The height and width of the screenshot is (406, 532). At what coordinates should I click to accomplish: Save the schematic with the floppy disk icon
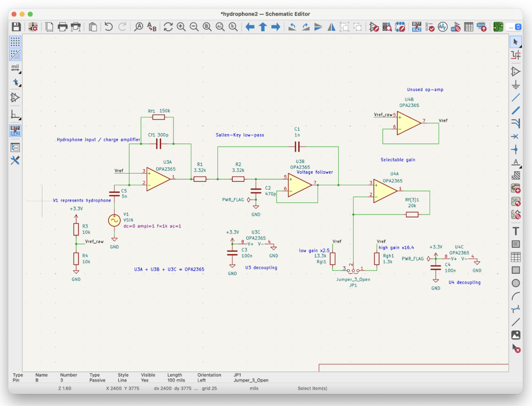click(x=16, y=27)
